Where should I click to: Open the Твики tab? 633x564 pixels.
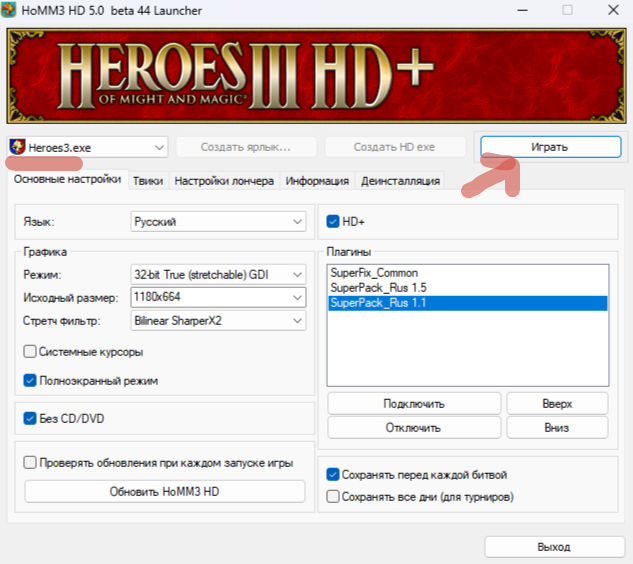(x=148, y=181)
